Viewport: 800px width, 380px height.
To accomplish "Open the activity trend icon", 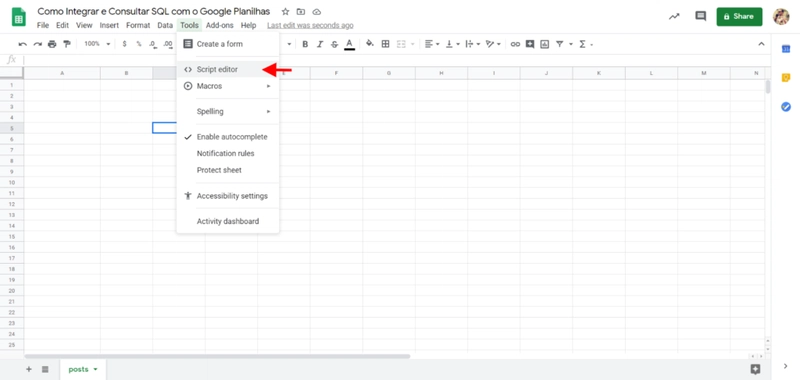I will point(674,16).
